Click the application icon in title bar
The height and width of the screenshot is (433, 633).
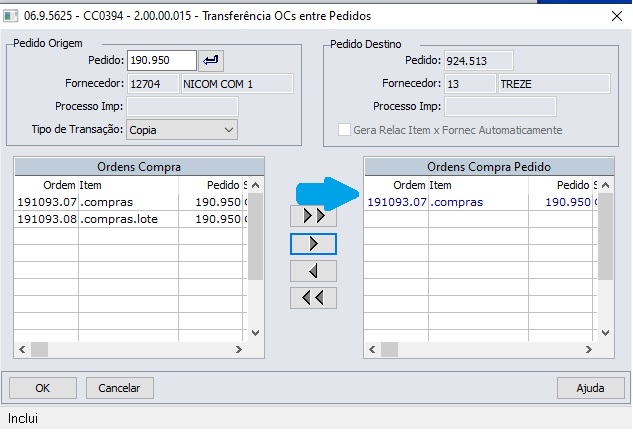10,16
